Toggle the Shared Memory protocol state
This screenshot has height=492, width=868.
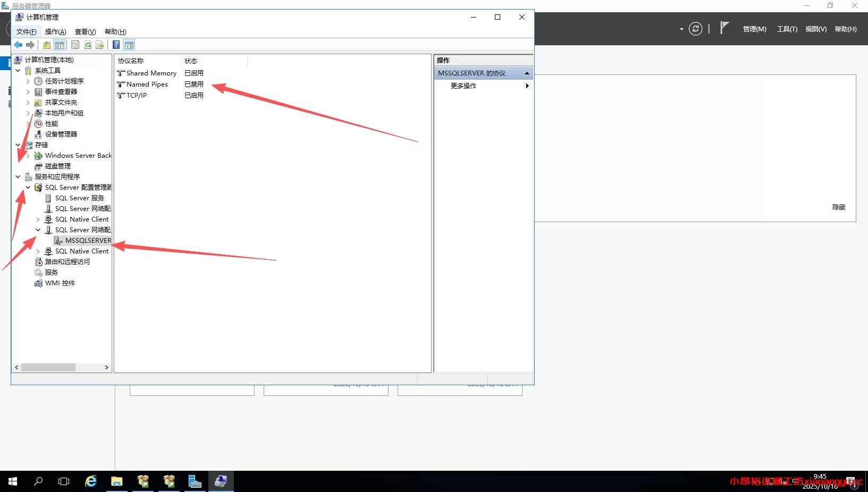149,73
